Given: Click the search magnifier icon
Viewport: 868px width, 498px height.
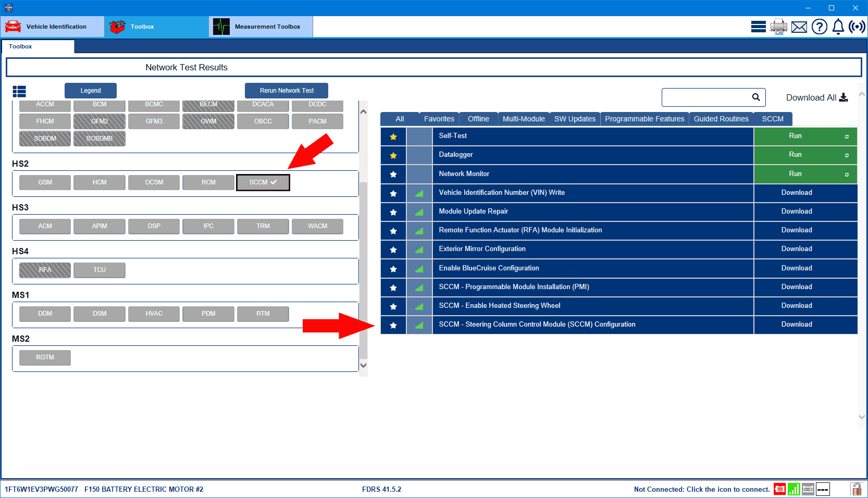Looking at the screenshot, I should click(x=756, y=97).
